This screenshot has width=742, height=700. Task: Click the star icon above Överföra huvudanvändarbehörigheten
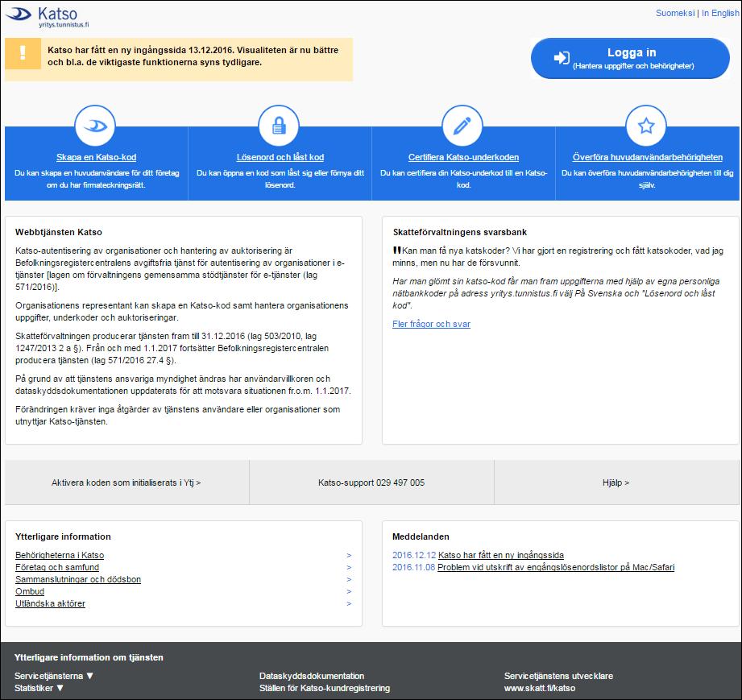point(646,126)
